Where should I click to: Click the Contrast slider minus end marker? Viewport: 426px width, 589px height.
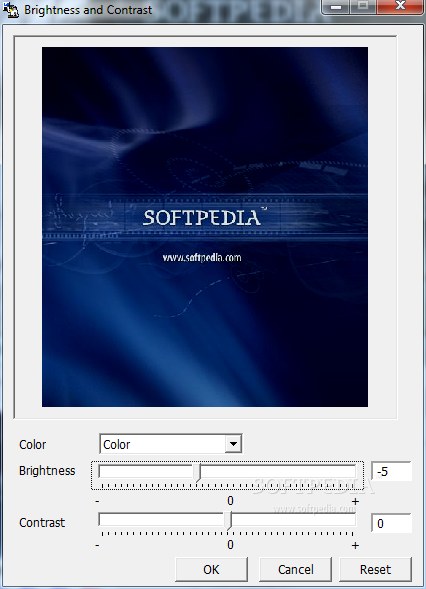[97, 545]
